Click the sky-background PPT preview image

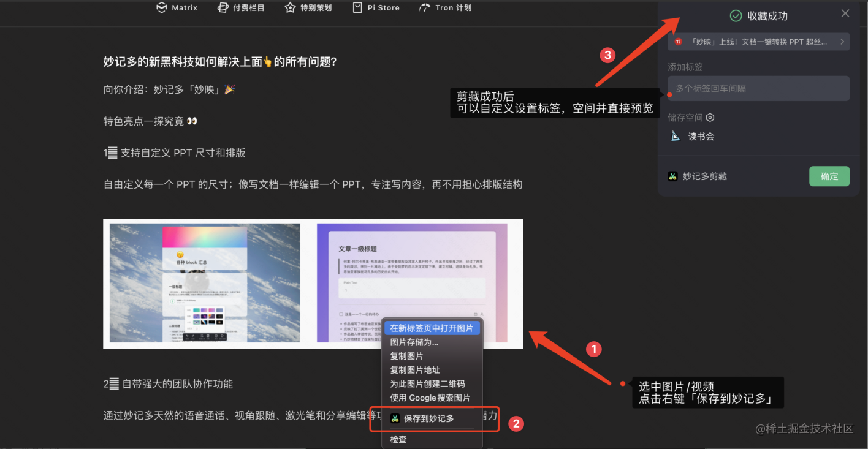(205, 283)
